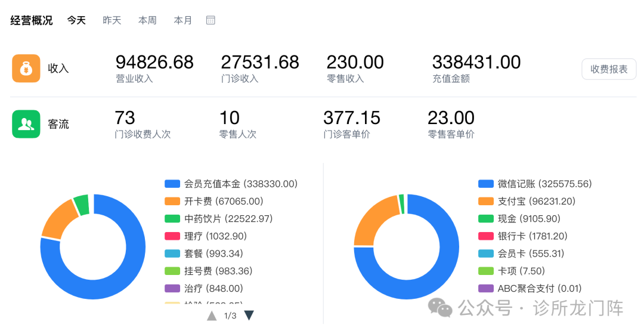The image size is (644, 334).
Task: Click the WeChat logo in watermark
Action: [x=440, y=308]
